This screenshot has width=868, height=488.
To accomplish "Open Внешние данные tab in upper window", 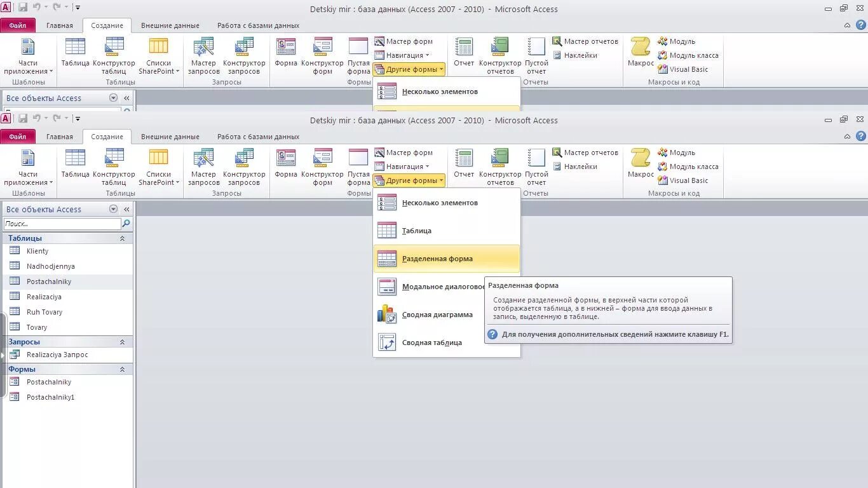I will pos(170,25).
